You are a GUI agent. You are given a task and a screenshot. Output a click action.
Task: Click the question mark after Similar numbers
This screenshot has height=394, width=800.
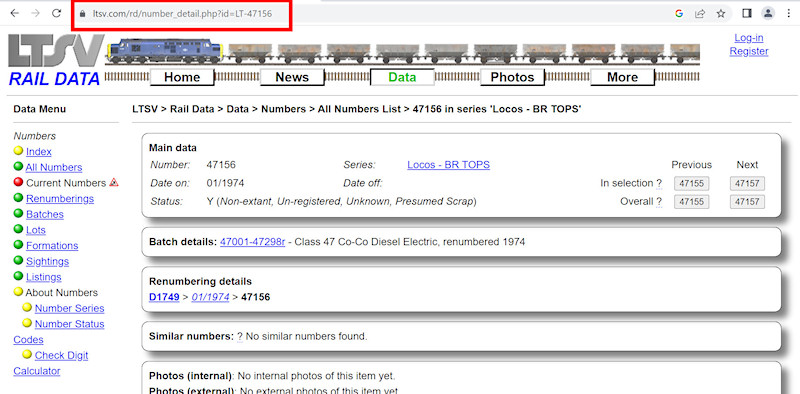coord(240,337)
